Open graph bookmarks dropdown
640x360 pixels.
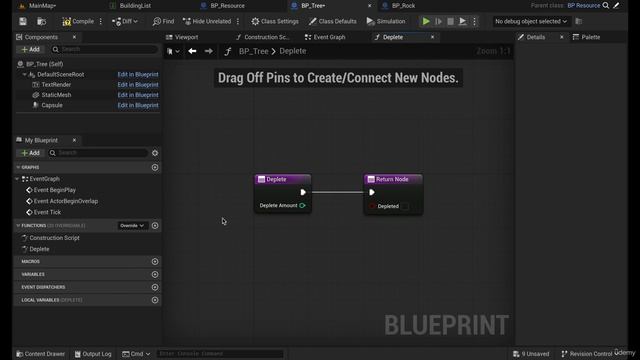pyautogui.click(x=173, y=51)
